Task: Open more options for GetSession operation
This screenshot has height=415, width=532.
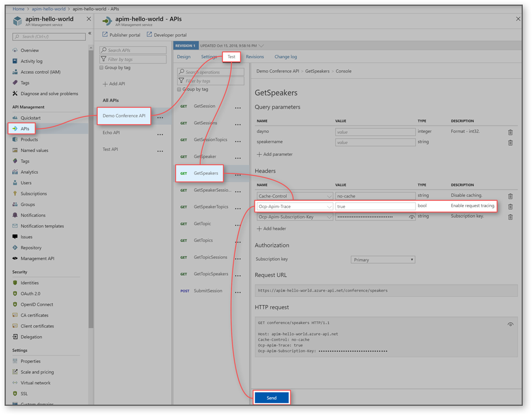Action: pyautogui.click(x=238, y=108)
